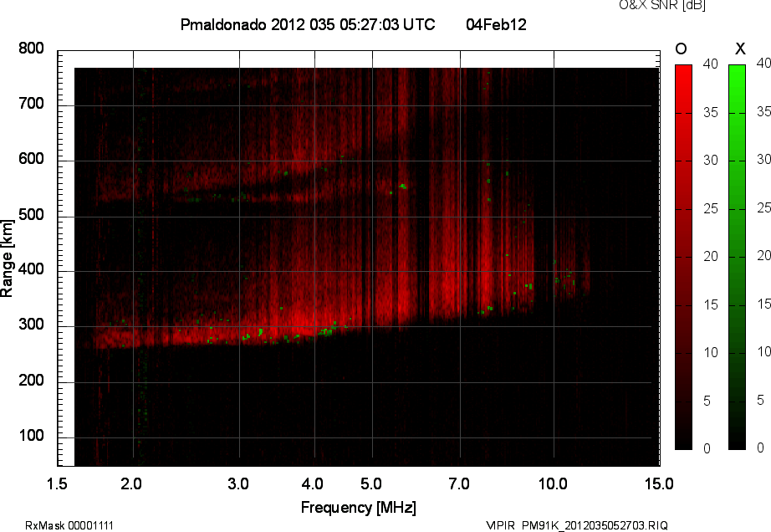Select the 'VIPIR PM91K_2012035052703.RIQ' file name
This screenshot has width=771, height=532.
(x=577, y=525)
